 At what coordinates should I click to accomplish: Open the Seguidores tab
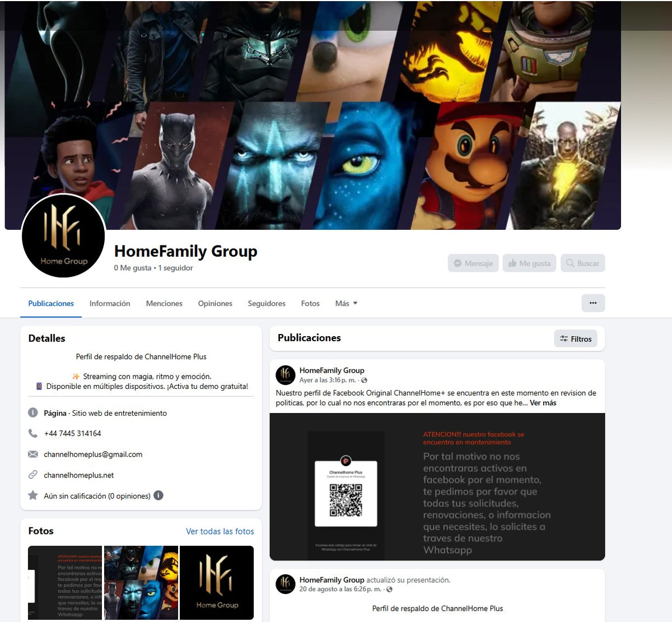point(267,303)
